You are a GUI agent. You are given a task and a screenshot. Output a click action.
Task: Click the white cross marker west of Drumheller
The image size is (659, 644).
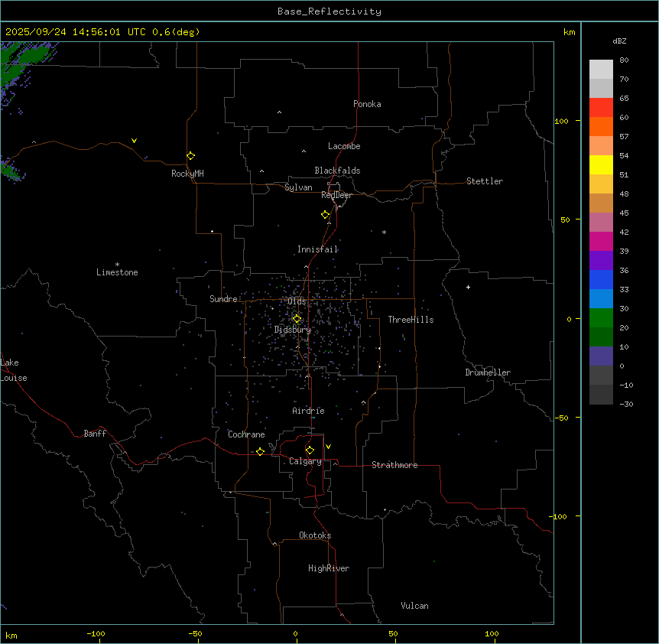click(x=468, y=287)
